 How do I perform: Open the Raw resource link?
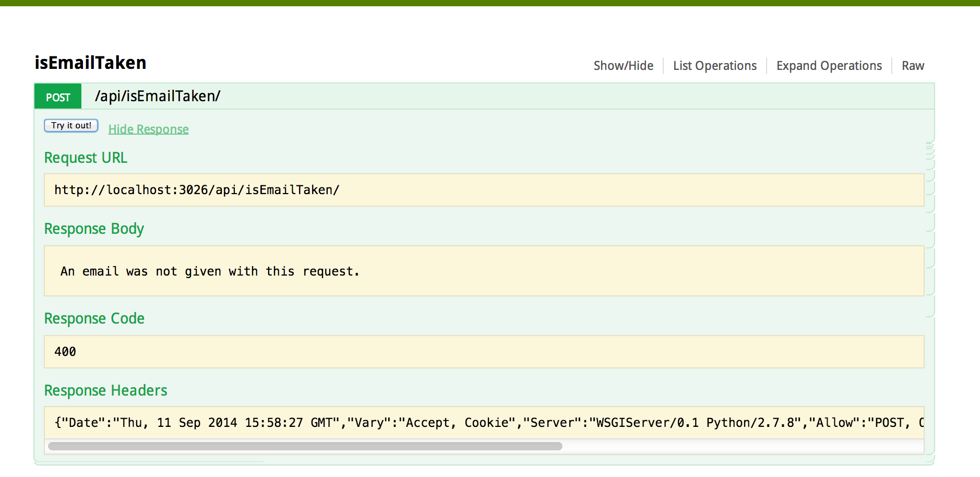(913, 66)
